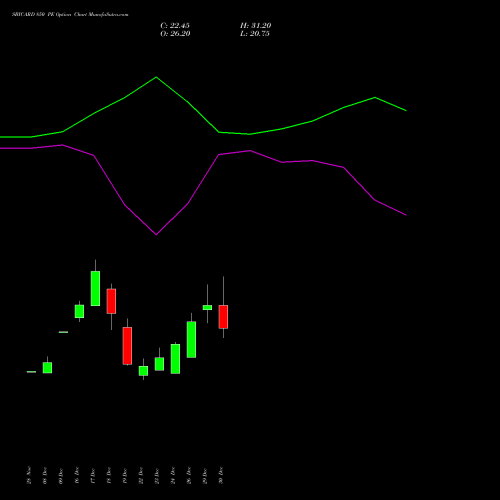500x500 pixels.
Task: Click the green candle above 26 Dec
Action: pyautogui.click(x=191, y=339)
